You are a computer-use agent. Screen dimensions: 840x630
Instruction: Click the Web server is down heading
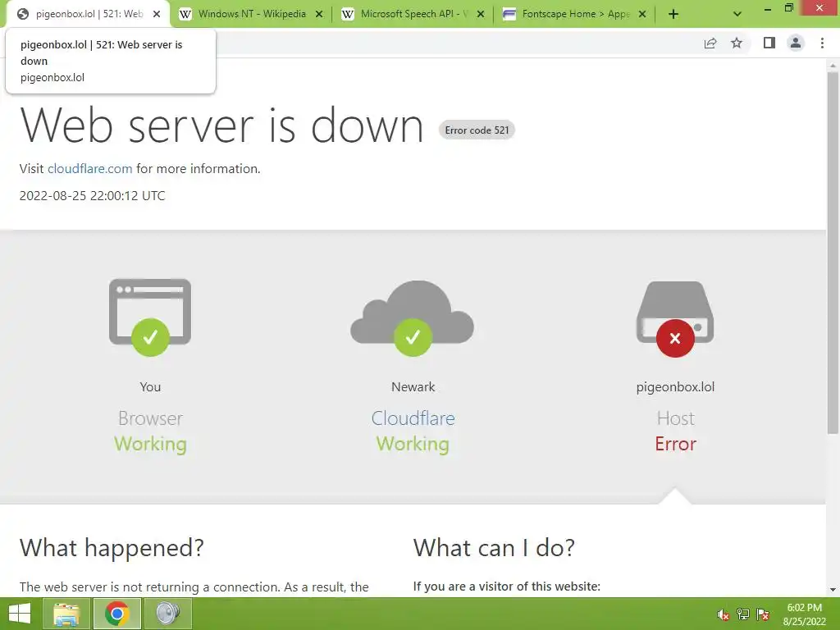point(221,126)
